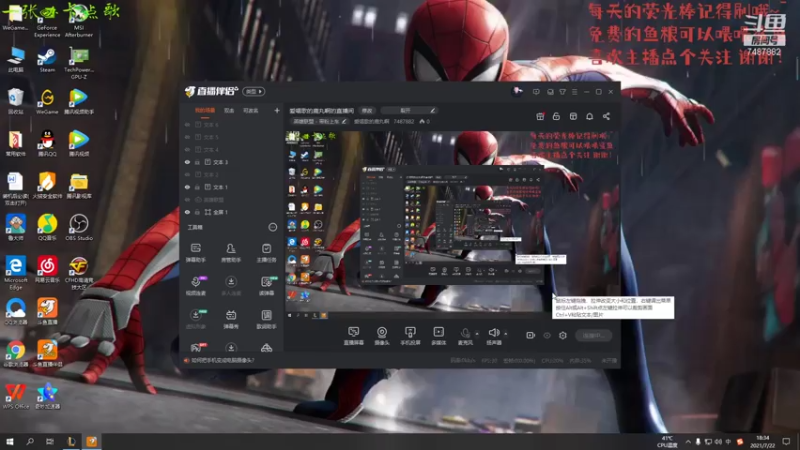
Task: Click the quality field with pencil icon
Action: click(x=408, y=110)
